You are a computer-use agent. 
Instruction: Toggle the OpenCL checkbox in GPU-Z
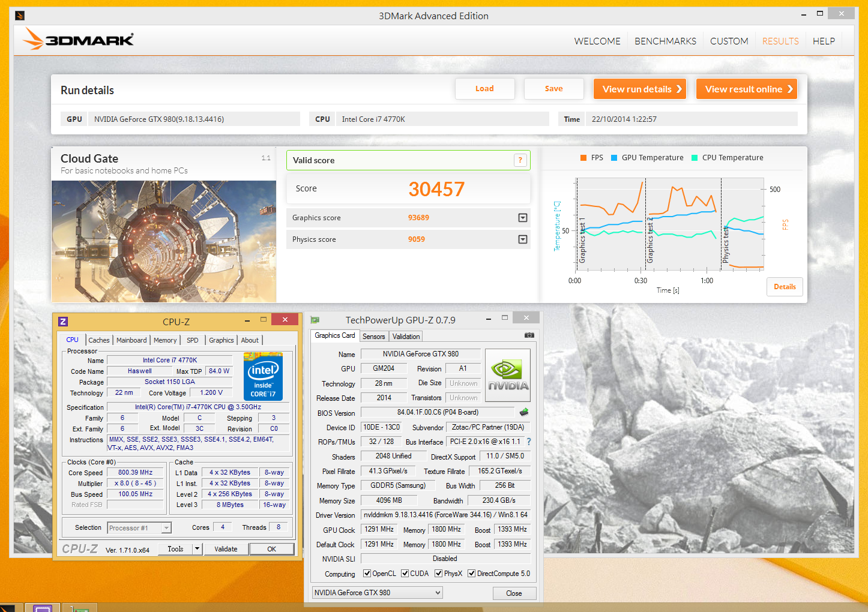367,574
